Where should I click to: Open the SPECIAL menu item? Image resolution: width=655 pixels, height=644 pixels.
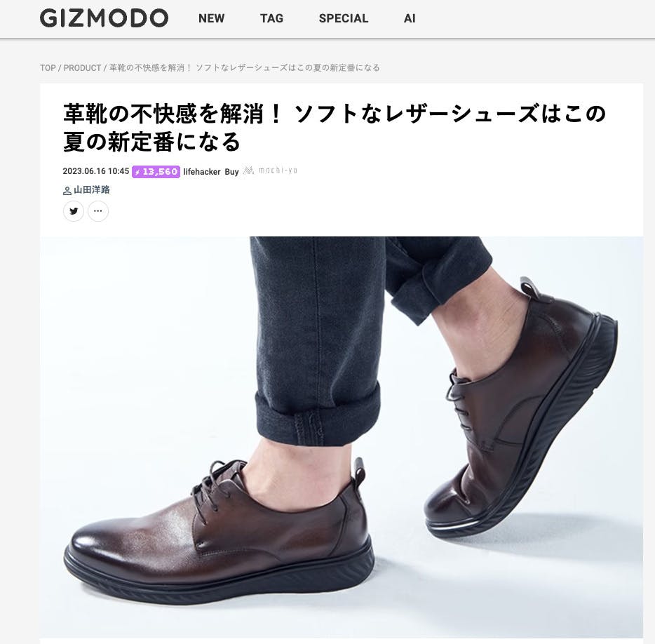point(344,18)
